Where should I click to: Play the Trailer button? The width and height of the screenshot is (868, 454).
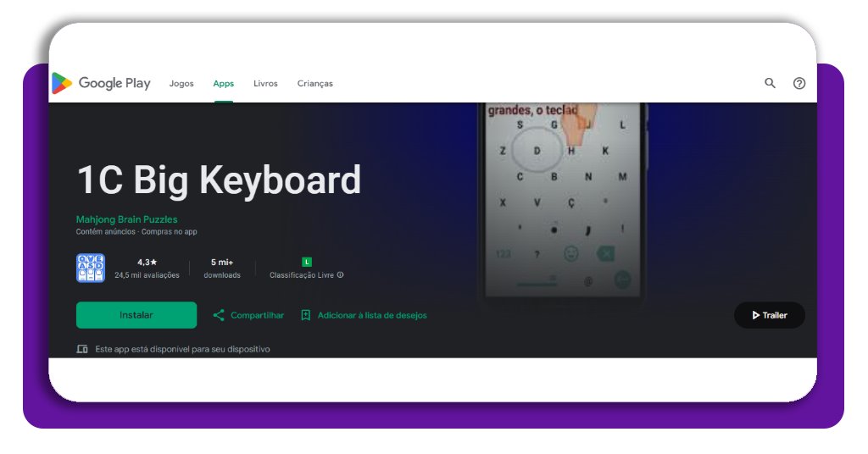click(770, 315)
